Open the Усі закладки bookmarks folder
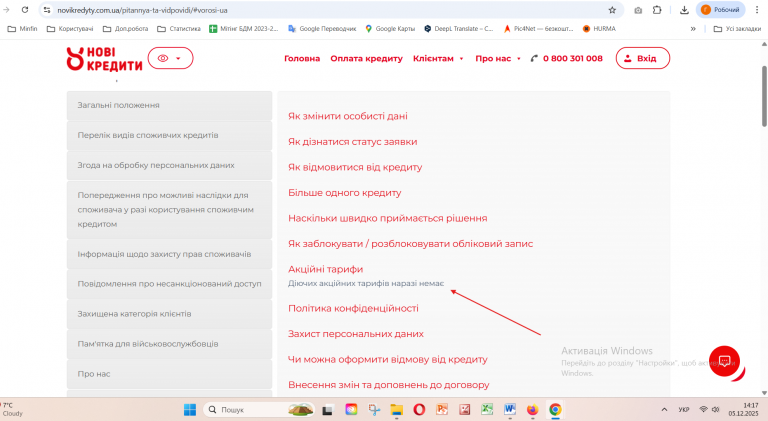The width and height of the screenshot is (768, 421). pos(737,29)
